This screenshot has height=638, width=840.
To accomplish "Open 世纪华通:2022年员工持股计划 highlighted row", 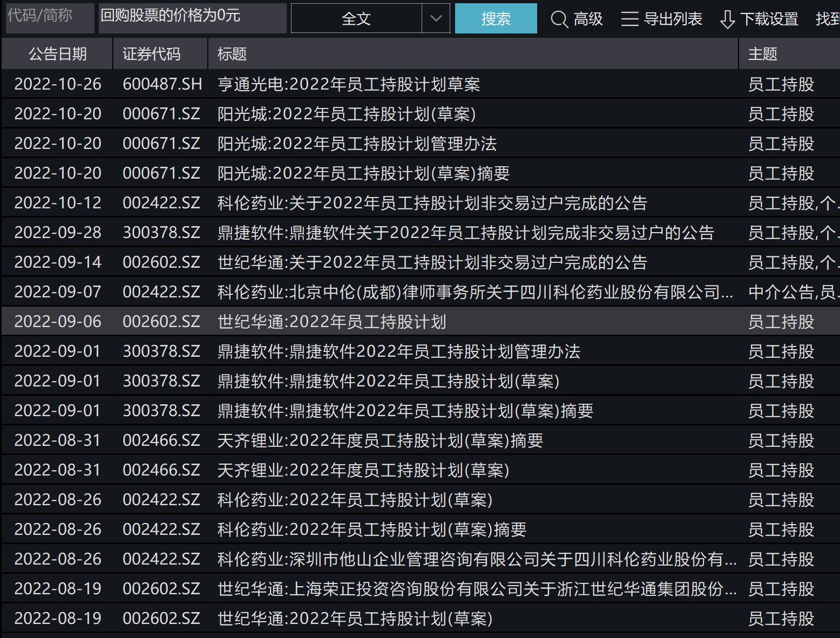I will pos(332,322).
